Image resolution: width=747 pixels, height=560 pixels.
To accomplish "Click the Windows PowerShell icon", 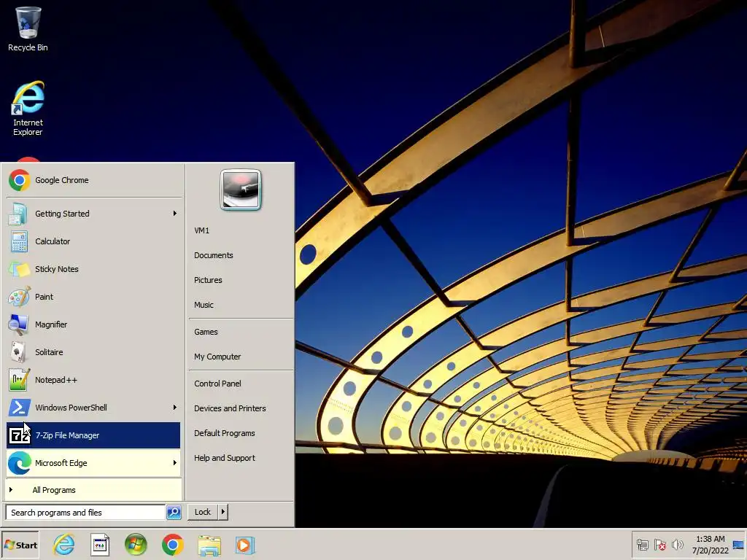I will coord(19,408).
